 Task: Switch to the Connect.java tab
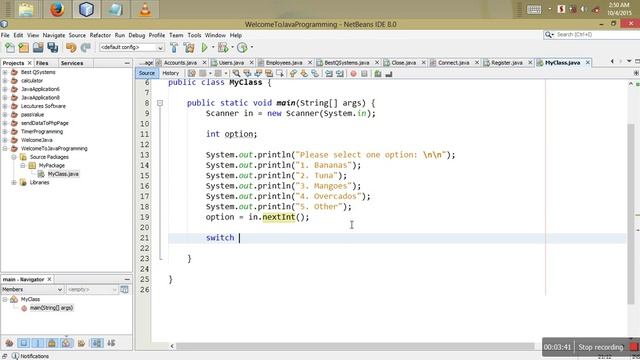click(x=453, y=63)
